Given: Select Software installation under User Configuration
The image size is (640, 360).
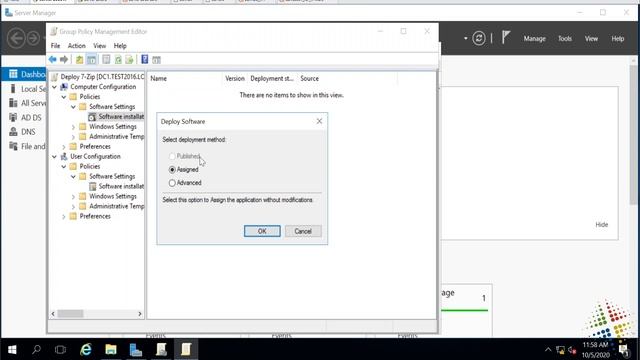Looking at the screenshot, I should point(117,186).
